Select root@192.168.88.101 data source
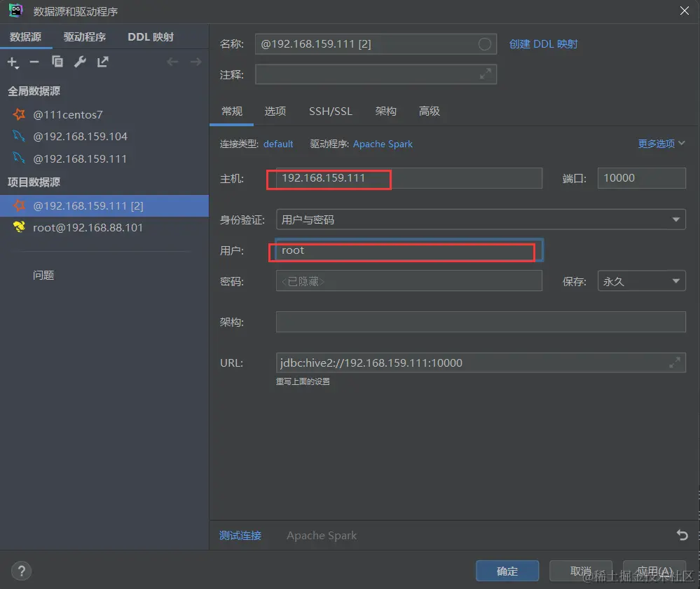700x589 pixels. click(104, 227)
